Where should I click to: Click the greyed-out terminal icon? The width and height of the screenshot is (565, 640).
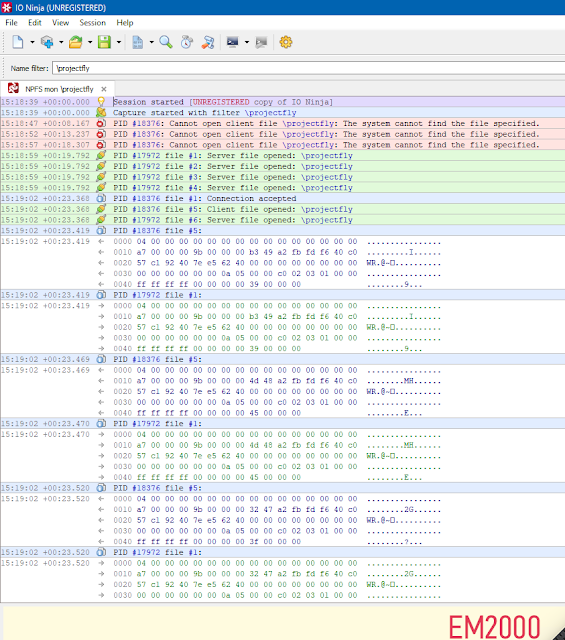pos(261,42)
